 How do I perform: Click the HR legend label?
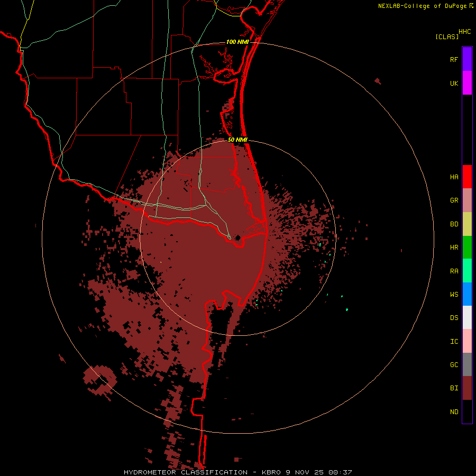(454, 248)
